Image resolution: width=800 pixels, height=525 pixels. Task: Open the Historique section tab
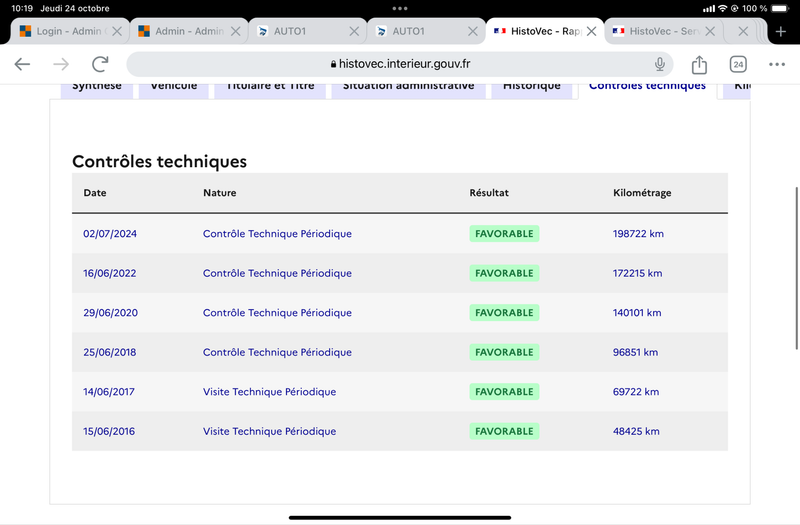click(x=532, y=90)
